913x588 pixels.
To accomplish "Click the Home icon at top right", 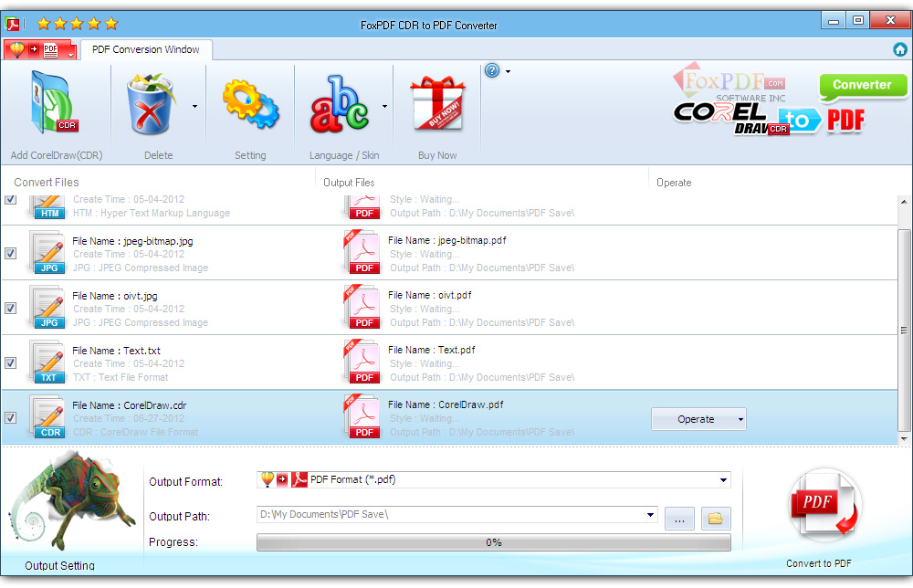I will coord(900,49).
